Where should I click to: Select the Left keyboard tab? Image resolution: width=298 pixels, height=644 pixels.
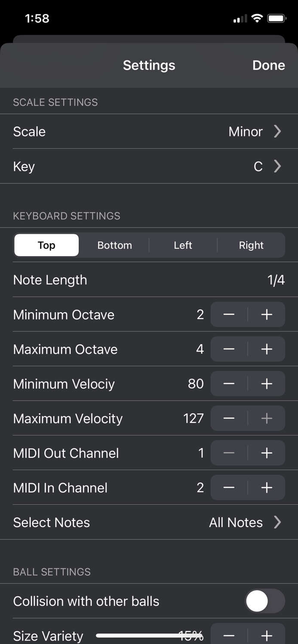[x=183, y=245]
